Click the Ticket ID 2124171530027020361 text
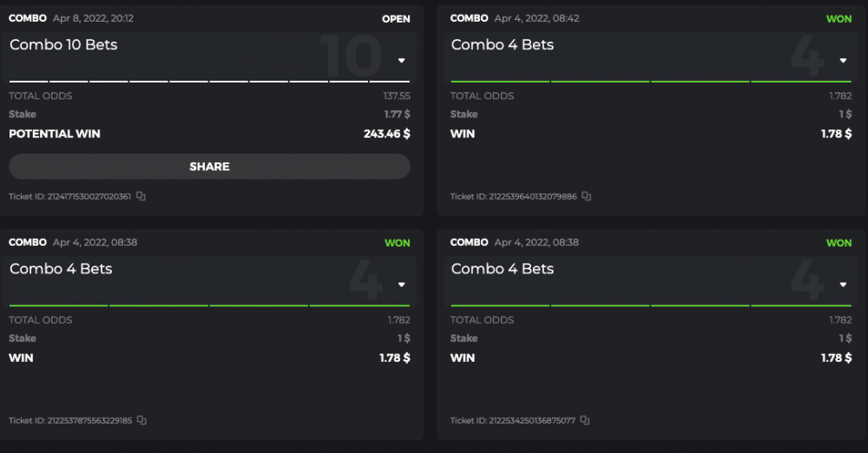Screen dimensions: 868x453 click(x=70, y=197)
